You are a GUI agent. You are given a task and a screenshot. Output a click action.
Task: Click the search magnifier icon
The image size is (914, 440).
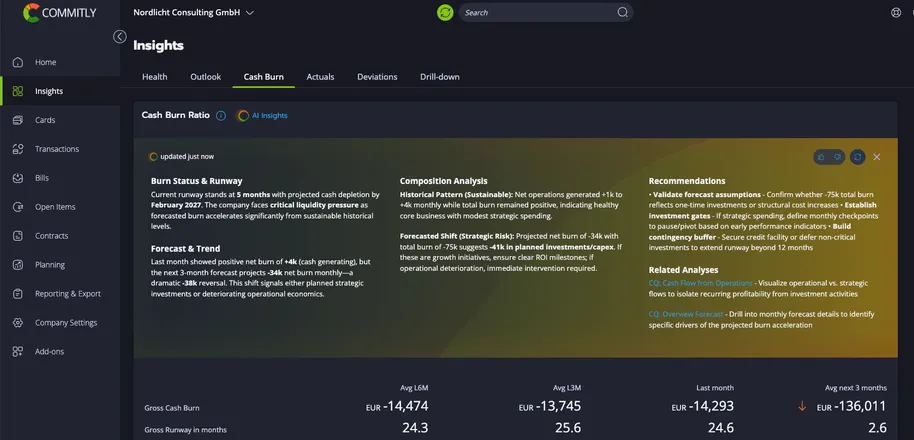tap(623, 12)
